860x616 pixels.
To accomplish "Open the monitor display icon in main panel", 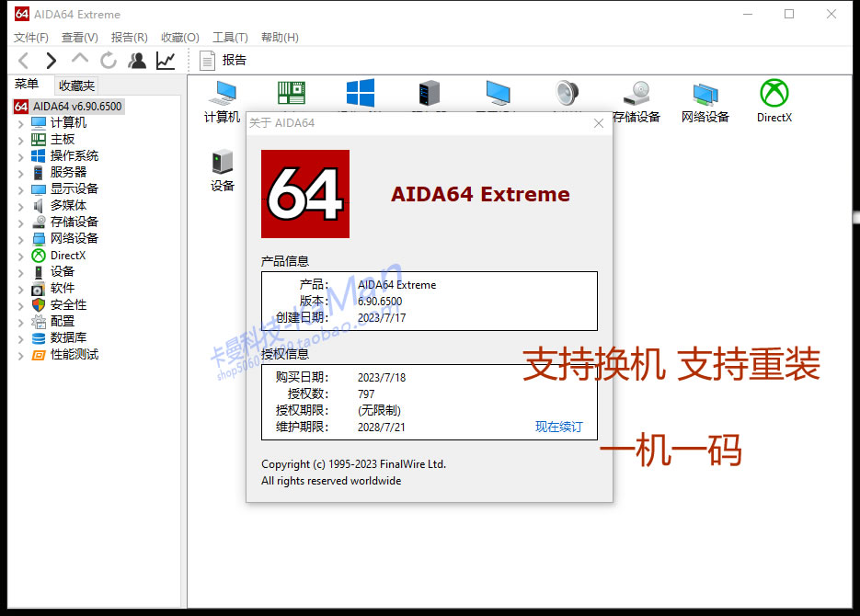I will pos(498,93).
